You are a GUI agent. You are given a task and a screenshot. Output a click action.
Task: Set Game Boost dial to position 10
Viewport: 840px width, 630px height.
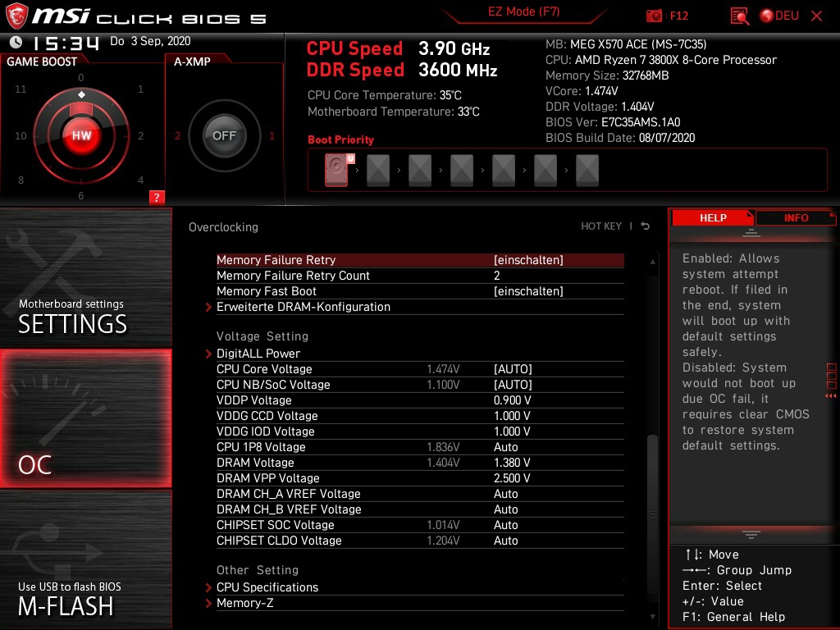pyautogui.click(x=21, y=135)
